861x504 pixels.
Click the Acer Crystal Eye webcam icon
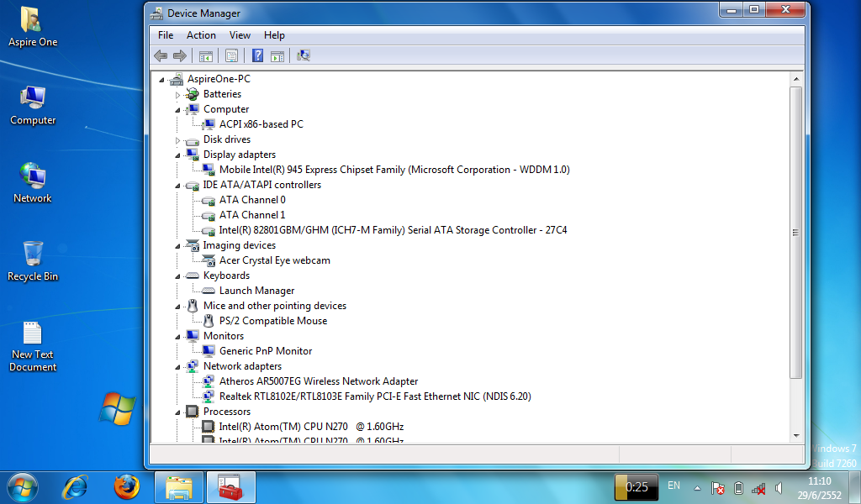pos(209,260)
